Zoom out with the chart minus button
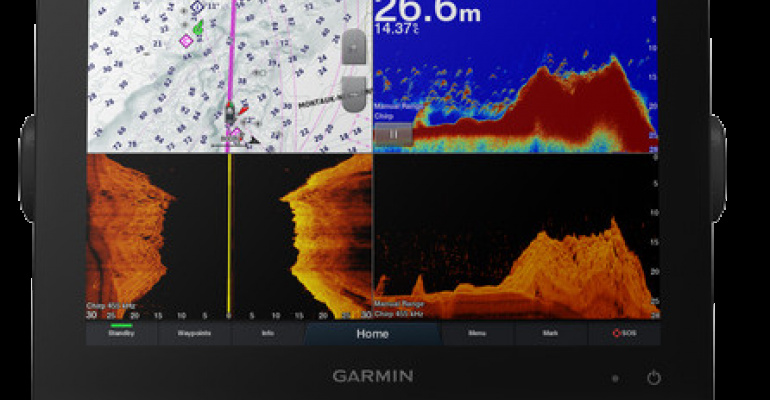Screen dimensions: 770x400 354,94
